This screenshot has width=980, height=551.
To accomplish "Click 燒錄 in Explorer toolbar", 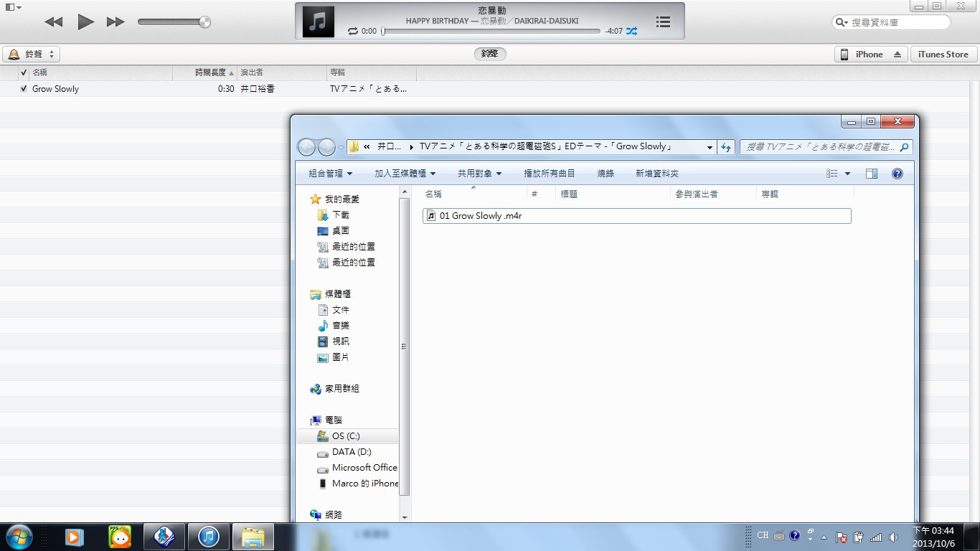I will pos(606,174).
